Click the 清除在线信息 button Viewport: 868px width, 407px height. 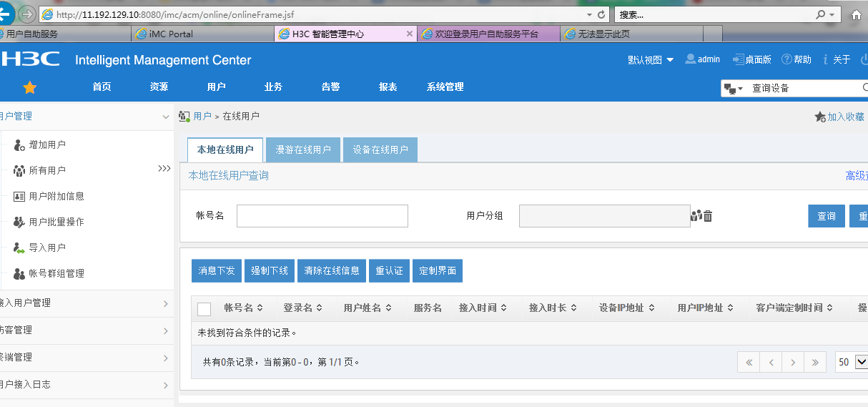point(332,270)
